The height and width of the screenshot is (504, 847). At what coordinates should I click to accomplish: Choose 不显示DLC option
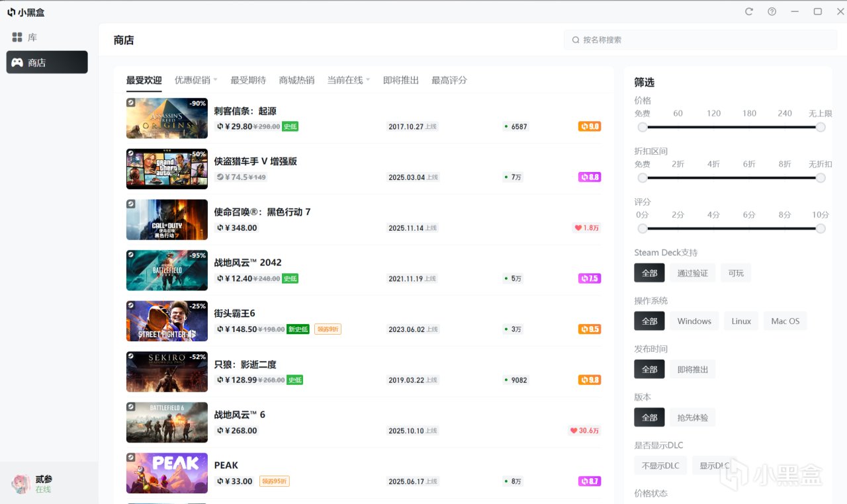[x=660, y=466]
